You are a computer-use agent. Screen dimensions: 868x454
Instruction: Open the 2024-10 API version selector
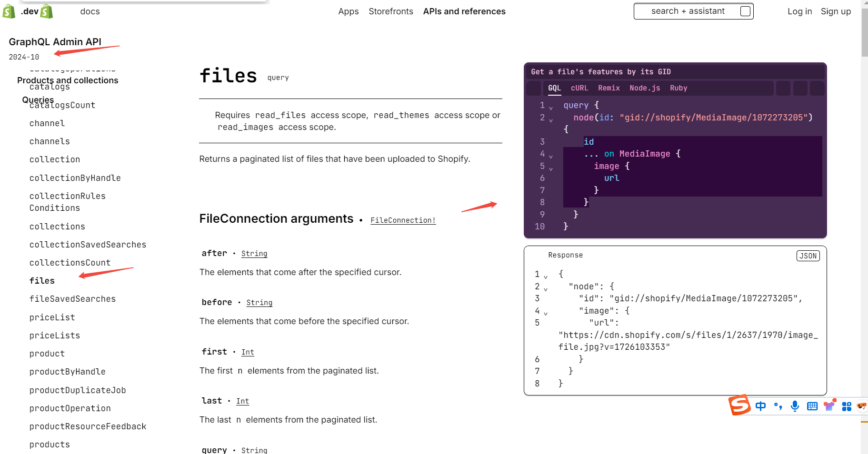point(24,57)
